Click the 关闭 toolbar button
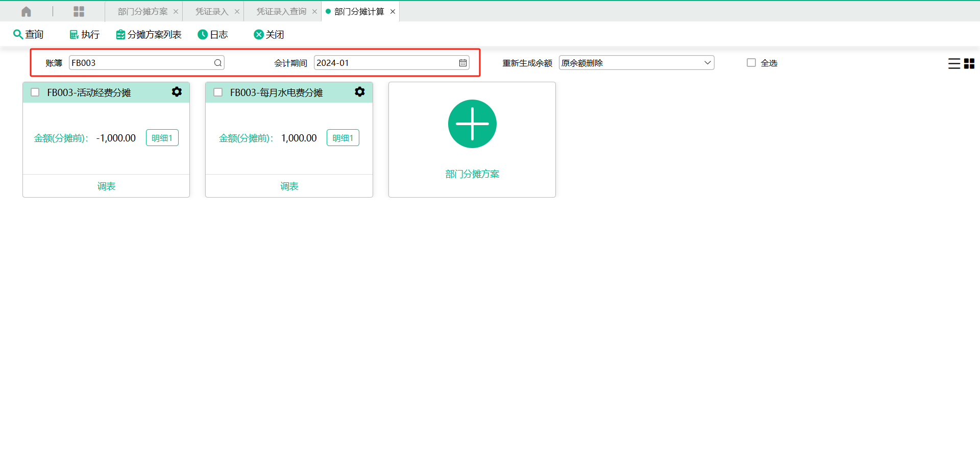980x457 pixels. point(269,34)
